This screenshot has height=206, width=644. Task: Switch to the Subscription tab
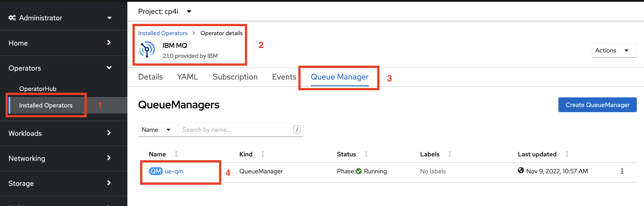tap(235, 77)
